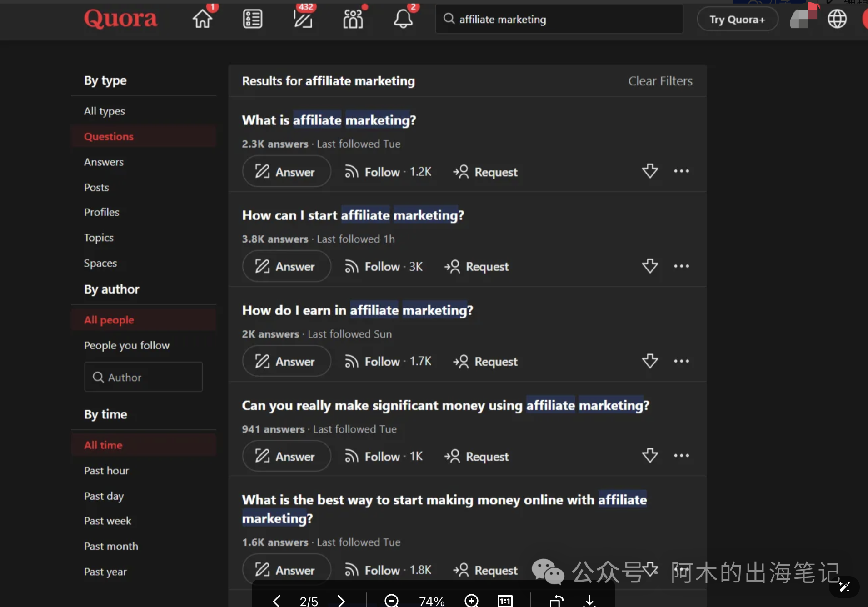Image resolution: width=868 pixels, height=607 pixels.
Task: Answer 'What is affiliate marketing?' question
Action: click(x=287, y=171)
